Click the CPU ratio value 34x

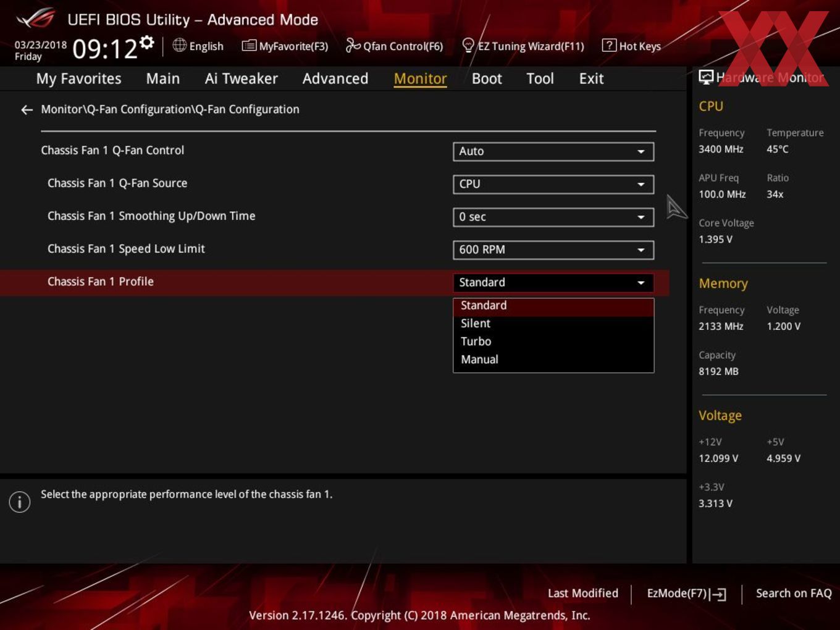pyautogui.click(x=775, y=195)
